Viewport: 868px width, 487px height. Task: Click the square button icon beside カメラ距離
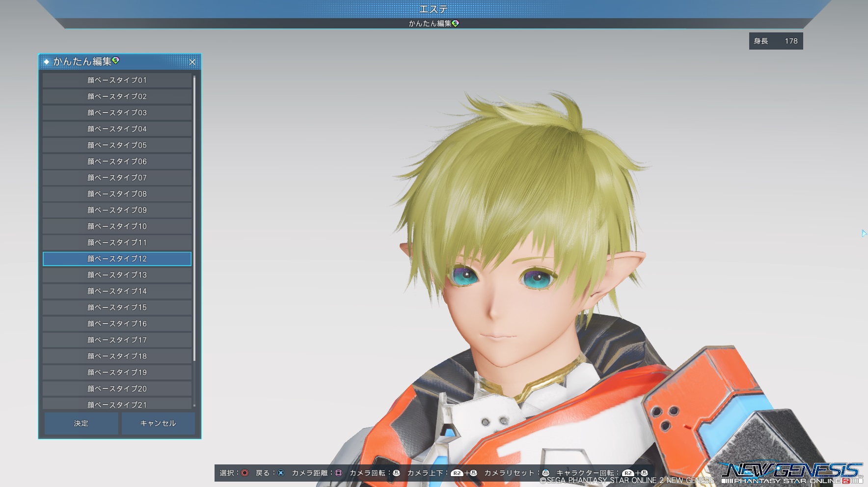338,473
